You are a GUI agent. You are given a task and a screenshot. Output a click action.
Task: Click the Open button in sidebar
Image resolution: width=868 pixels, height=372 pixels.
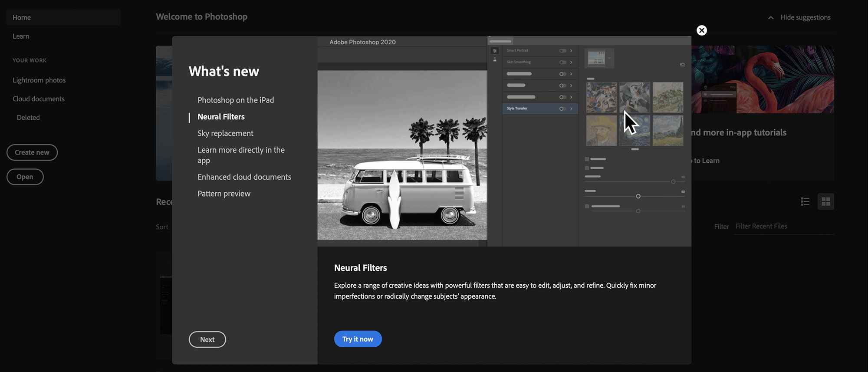point(25,177)
